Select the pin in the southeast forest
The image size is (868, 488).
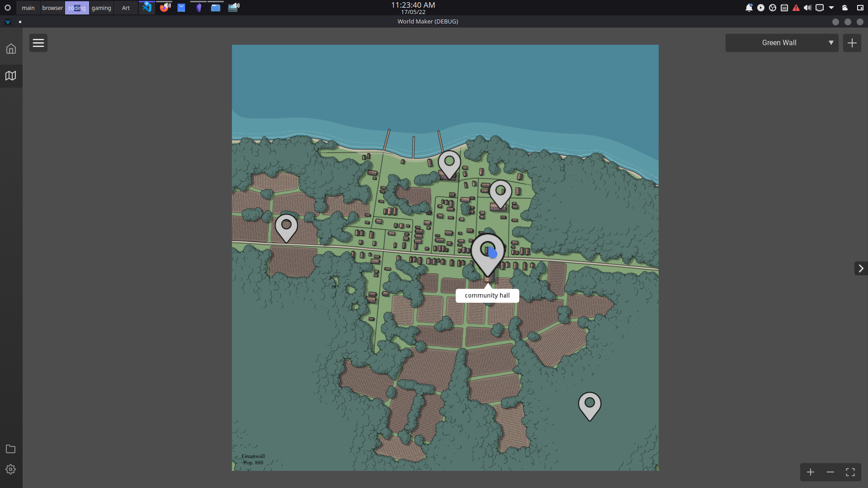point(590,404)
